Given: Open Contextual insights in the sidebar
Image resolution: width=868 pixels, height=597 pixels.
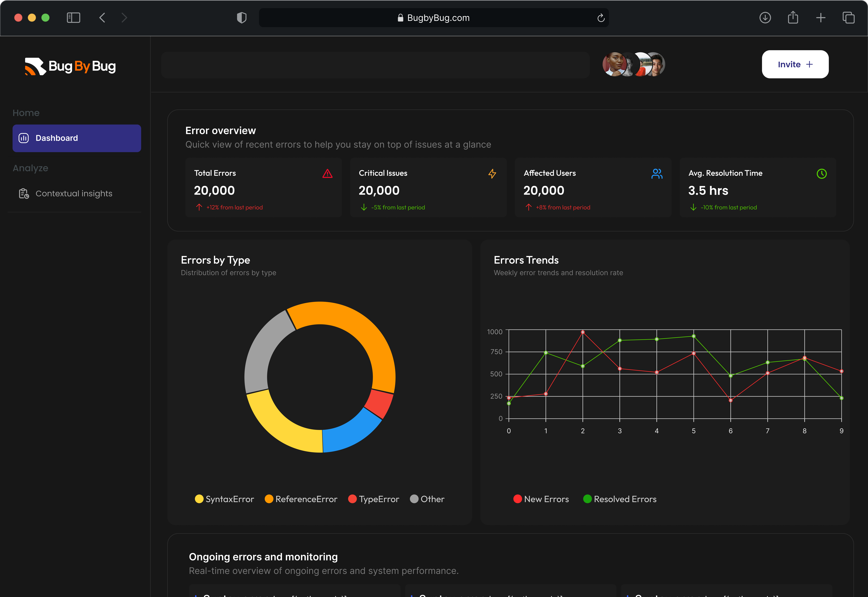Looking at the screenshot, I should [74, 193].
